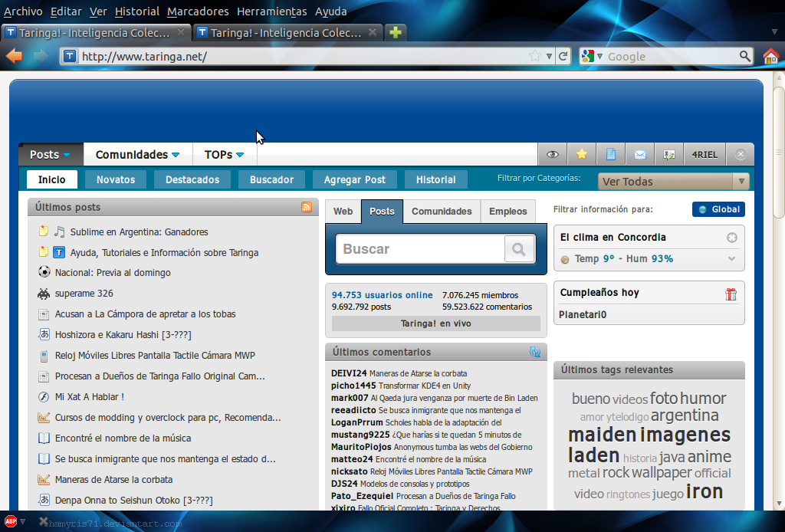The width and height of the screenshot is (785, 532).
Task: Click the plus target icon on the clima widget
Action: pyautogui.click(x=732, y=238)
